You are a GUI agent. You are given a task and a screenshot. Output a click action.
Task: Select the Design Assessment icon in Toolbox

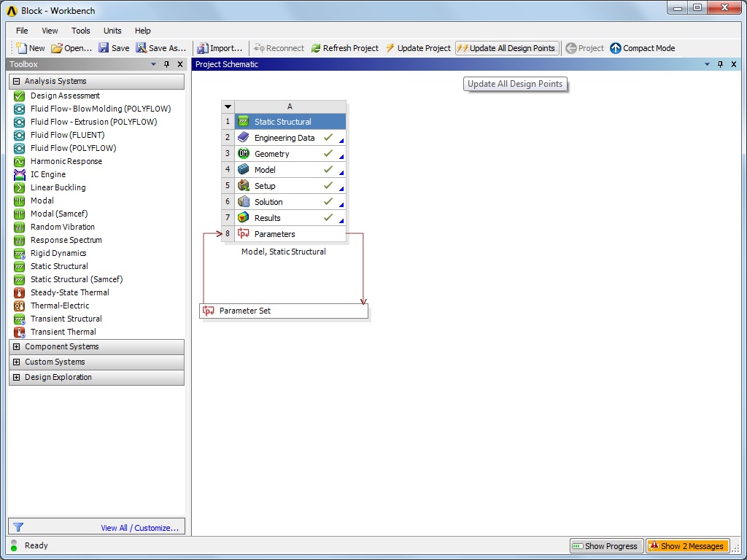pyautogui.click(x=19, y=96)
